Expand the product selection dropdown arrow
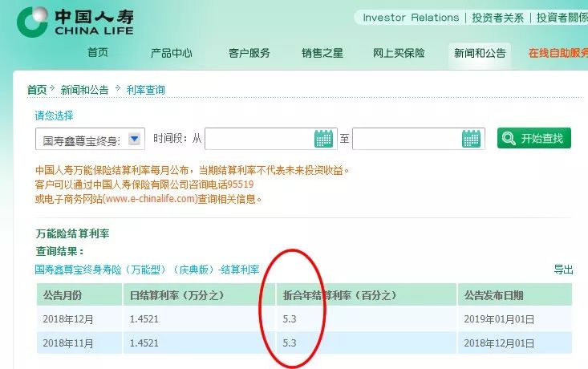Screen dimensions: 588x369 134,139
